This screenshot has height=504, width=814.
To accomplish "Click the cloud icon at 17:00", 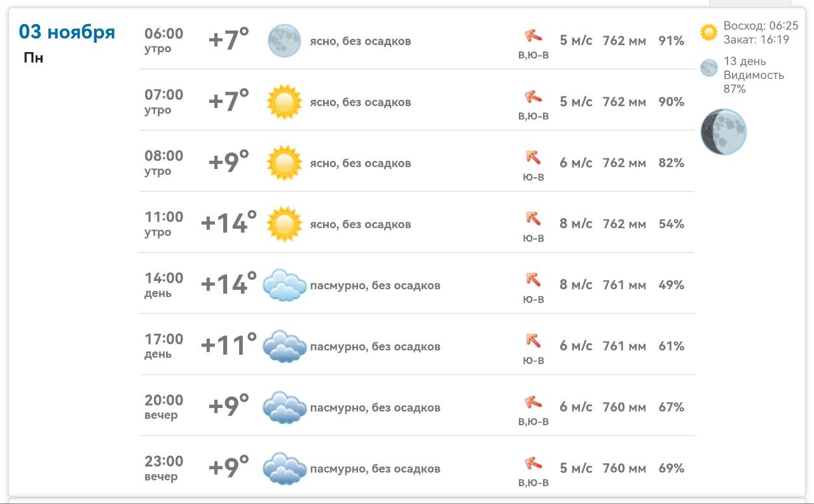I will 284,346.
